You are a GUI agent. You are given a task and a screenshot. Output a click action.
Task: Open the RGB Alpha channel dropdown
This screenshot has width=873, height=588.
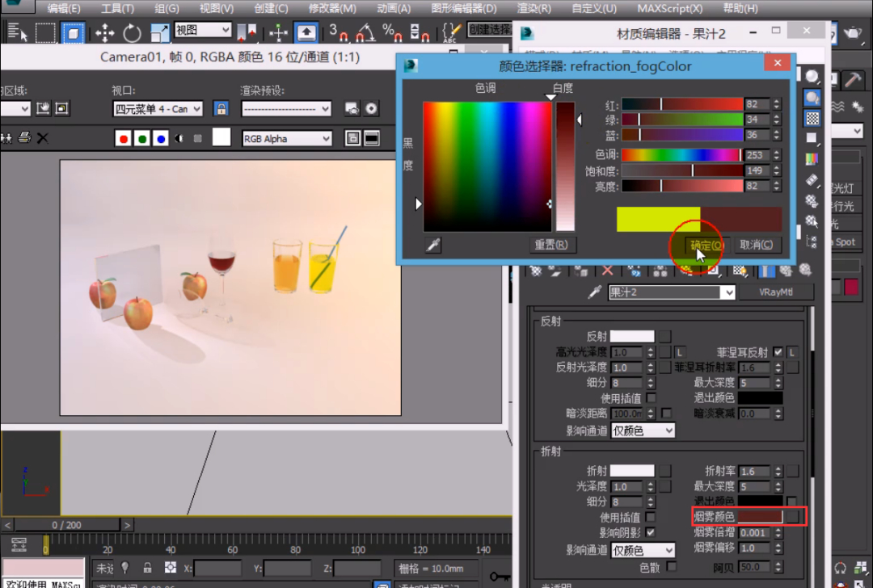pos(287,139)
